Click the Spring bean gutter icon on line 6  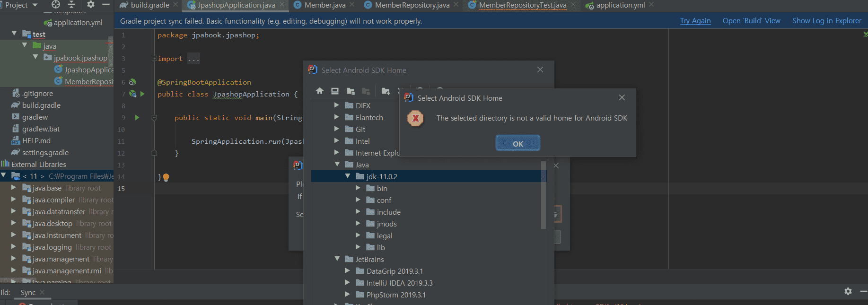coord(132,82)
